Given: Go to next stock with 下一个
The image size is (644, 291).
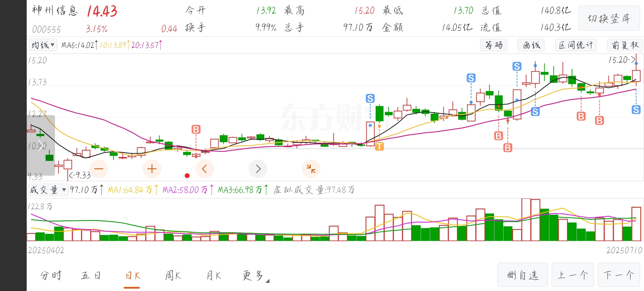Looking at the screenshot, I should 619,275.
